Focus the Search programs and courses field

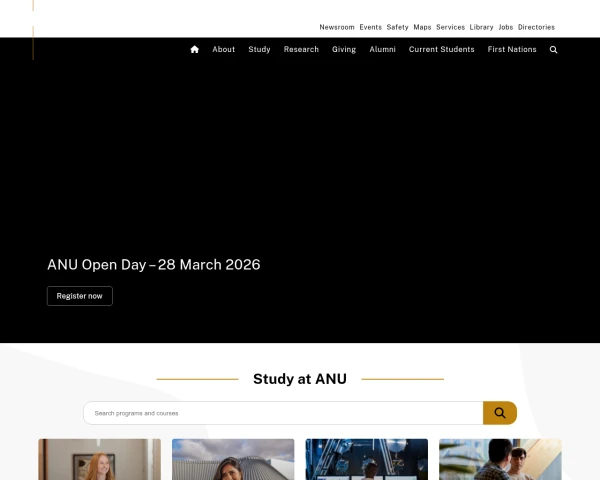[x=283, y=413]
